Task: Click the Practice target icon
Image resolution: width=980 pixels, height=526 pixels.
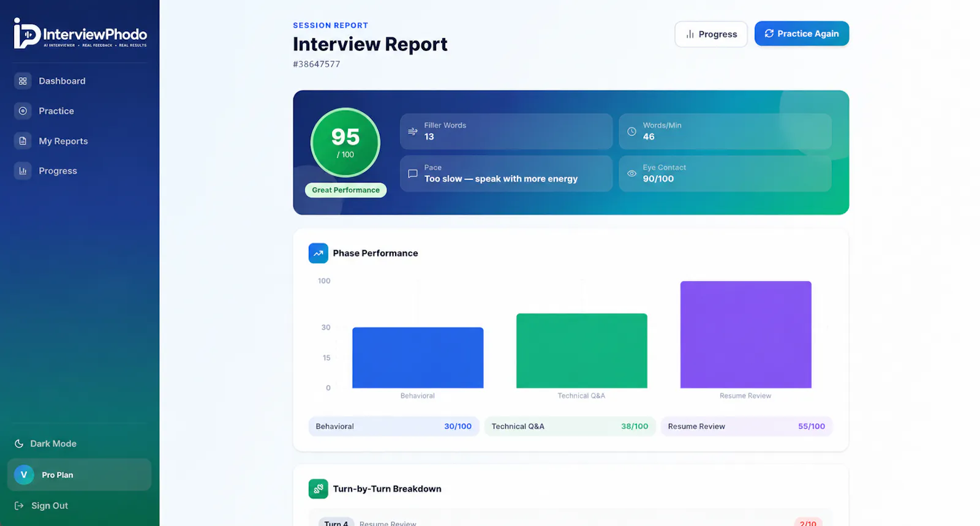Action: (x=23, y=111)
